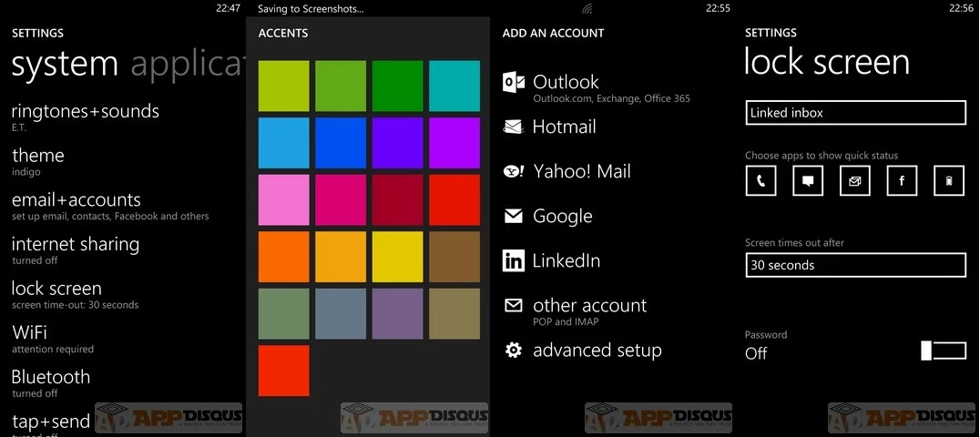This screenshot has height=437, width=980.
Task: Pick the lone swatch in last row
Action: [284, 371]
